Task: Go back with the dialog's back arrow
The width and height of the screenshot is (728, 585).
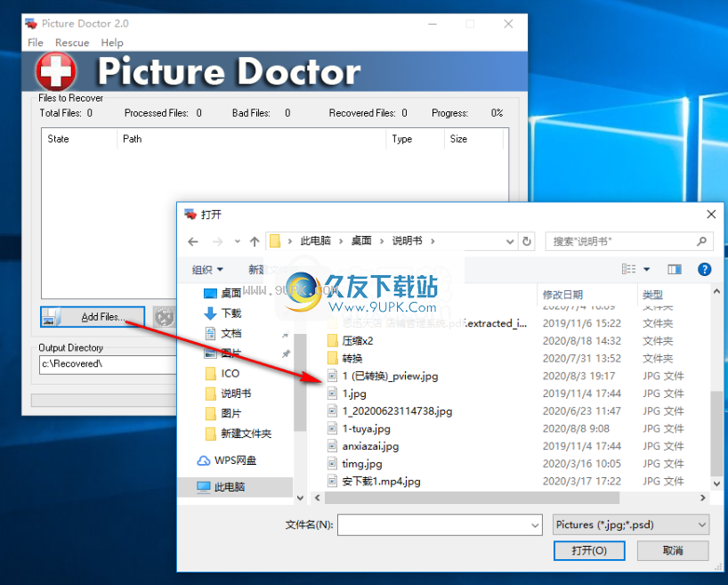Action: (x=193, y=241)
